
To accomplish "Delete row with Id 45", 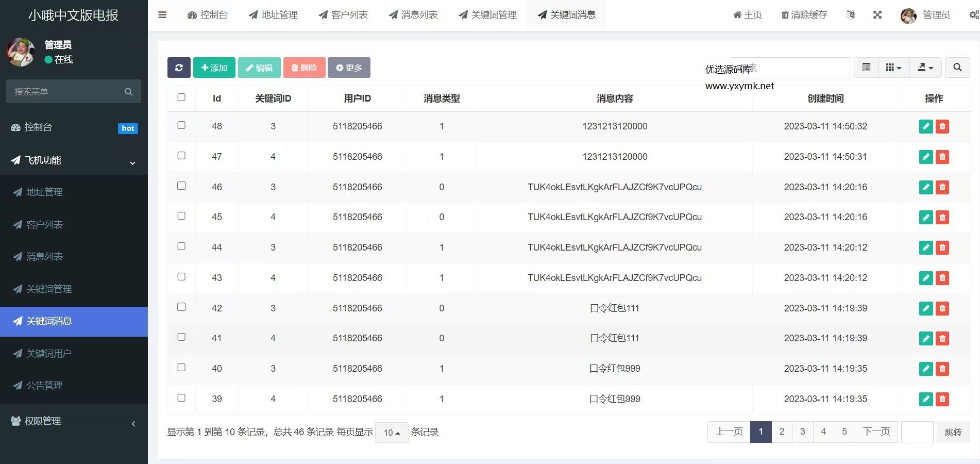I will pos(942,217).
